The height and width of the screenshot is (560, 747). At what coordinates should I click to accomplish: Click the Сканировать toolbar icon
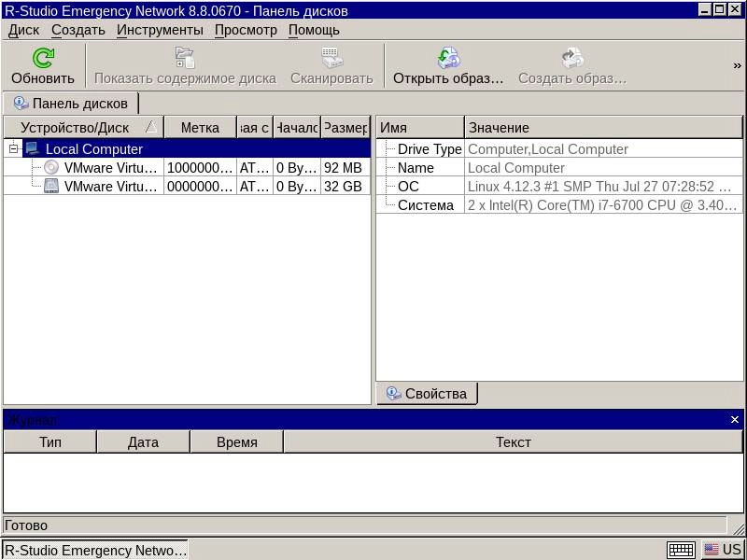(331, 58)
